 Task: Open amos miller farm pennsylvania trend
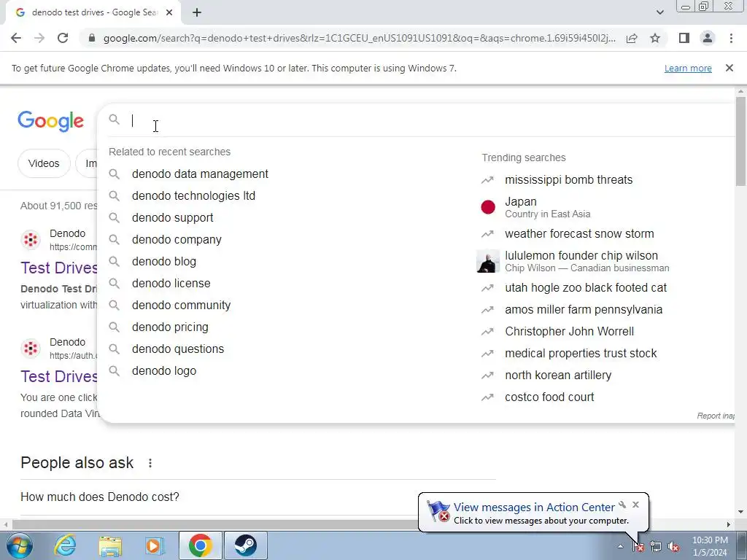tap(584, 309)
